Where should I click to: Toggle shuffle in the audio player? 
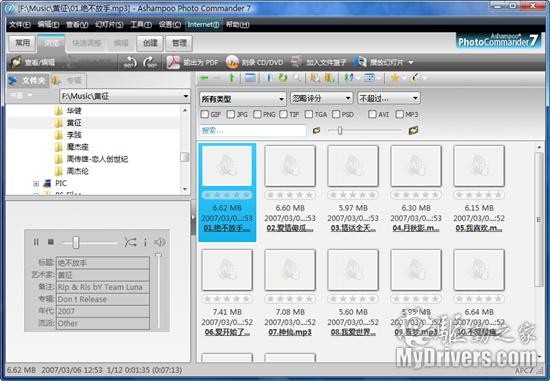click(x=130, y=242)
